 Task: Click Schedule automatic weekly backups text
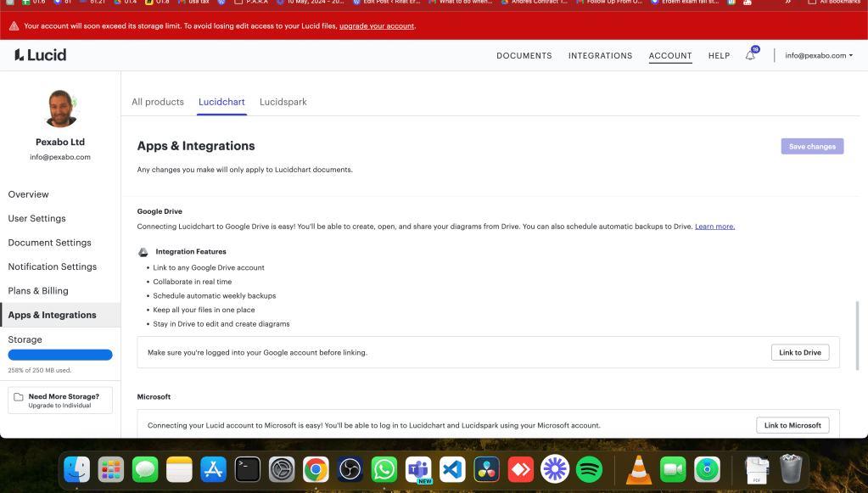(x=214, y=296)
